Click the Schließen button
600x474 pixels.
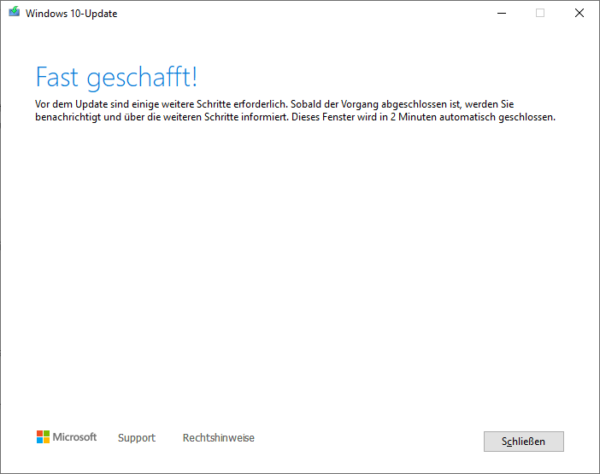click(x=523, y=441)
